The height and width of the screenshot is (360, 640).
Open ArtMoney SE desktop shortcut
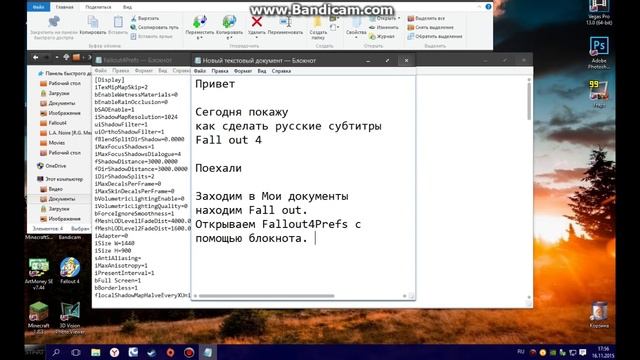coord(39,273)
